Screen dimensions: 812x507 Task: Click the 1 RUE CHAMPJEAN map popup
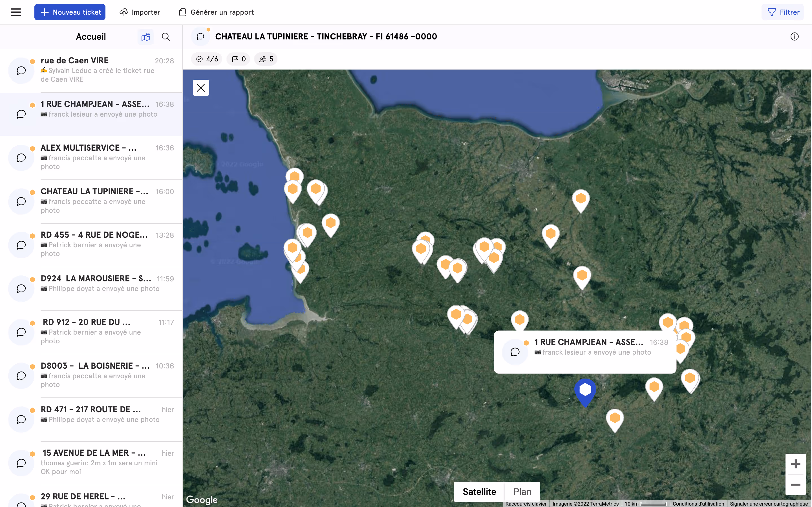(584, 352)
